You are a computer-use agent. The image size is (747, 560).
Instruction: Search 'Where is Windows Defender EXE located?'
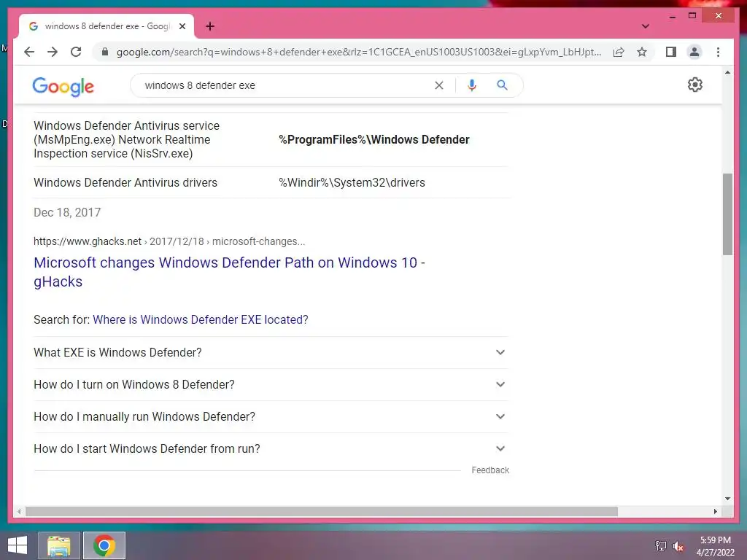pyautogui.click(x=200, y=319)
